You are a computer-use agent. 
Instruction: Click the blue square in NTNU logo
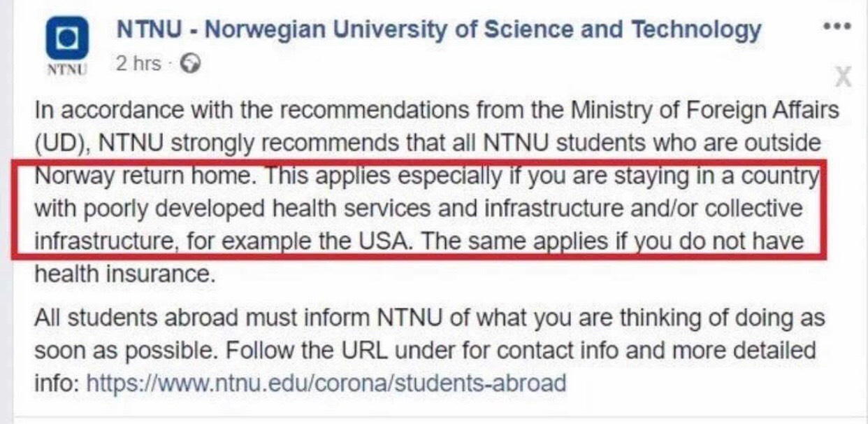(66, 38)
